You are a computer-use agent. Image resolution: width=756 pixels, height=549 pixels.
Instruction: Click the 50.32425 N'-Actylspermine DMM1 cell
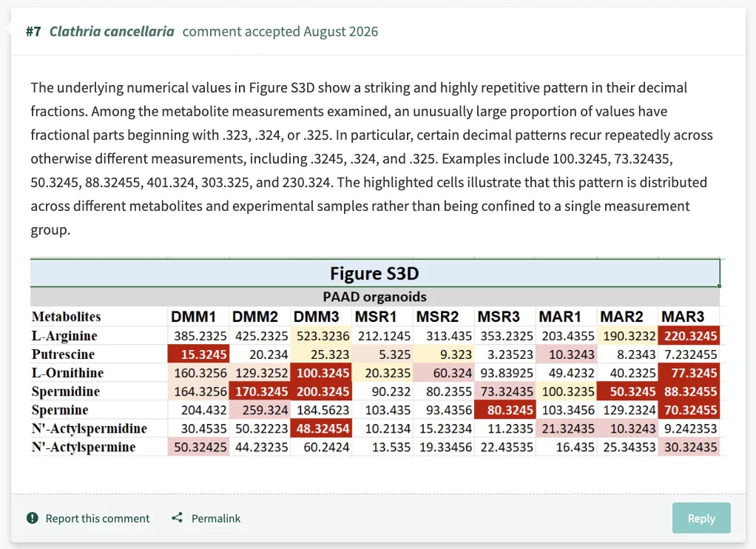coord(198,447)
